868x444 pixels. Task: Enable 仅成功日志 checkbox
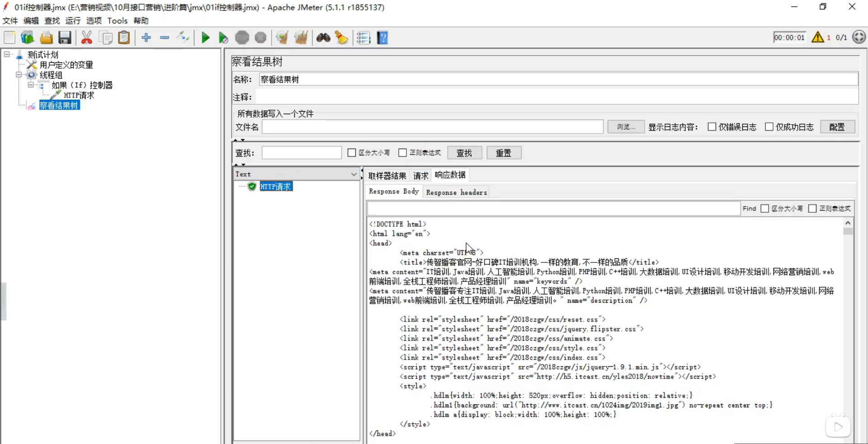[x=769, y=127]
